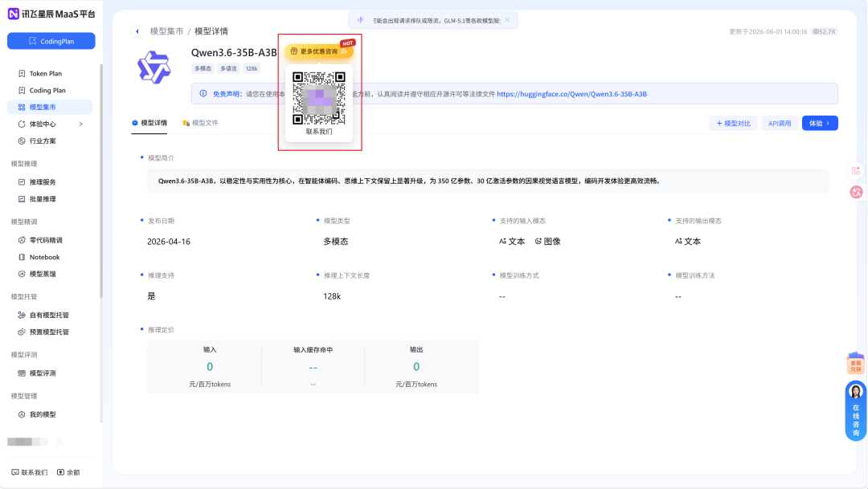
Task: Open Notebook in sidebar
Action: tap(44, 257)
